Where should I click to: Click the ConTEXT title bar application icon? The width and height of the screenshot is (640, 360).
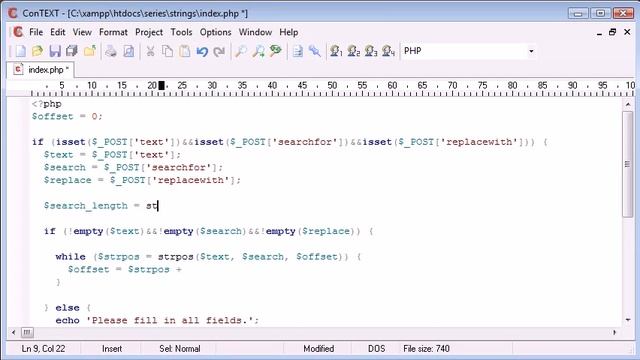pos(13,13)
